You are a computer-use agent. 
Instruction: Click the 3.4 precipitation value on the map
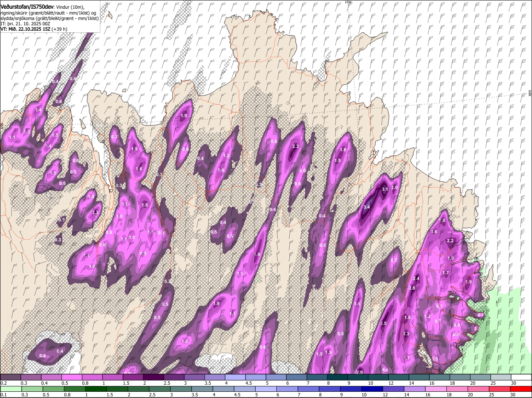[x=367, y=207]
